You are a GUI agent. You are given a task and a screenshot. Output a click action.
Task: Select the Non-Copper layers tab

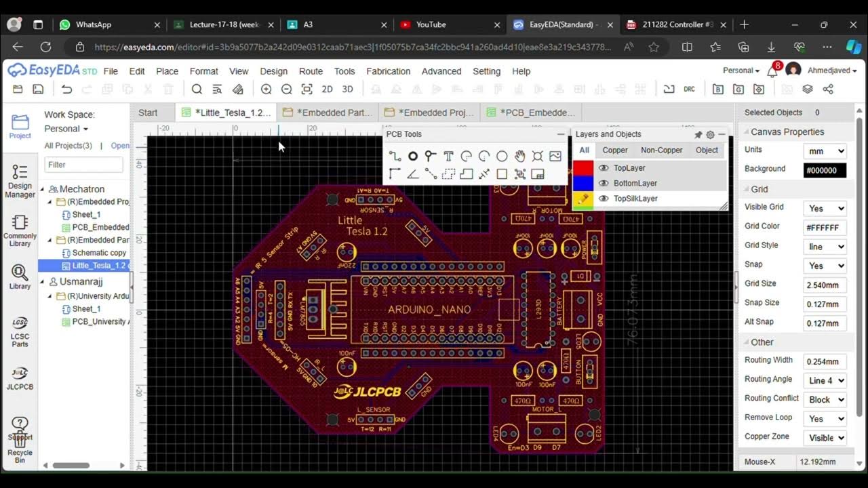click(662, 150)
